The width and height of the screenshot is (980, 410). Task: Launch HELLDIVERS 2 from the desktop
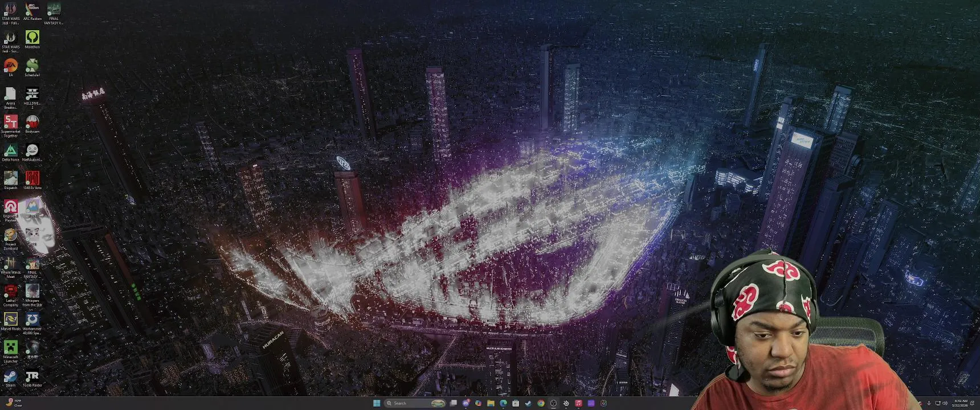tap(32, 98)
